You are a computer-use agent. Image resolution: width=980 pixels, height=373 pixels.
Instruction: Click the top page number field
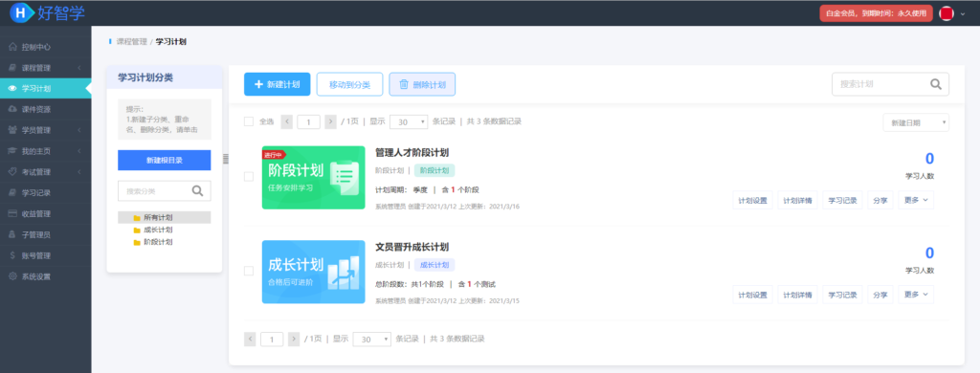click(x=309, y=121)
